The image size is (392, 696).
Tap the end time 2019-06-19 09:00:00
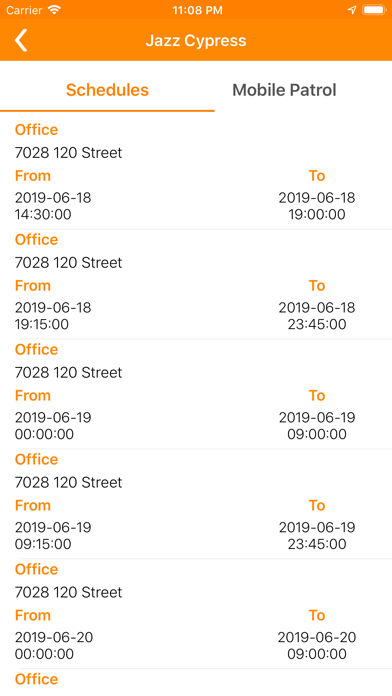click(317, 426)
